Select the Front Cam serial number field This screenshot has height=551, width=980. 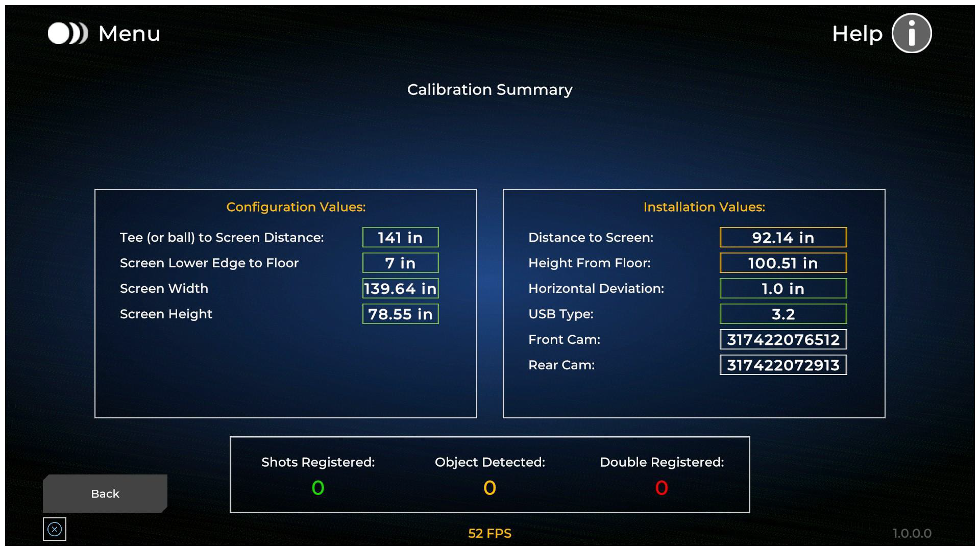pyautogui.click(x=783, y=339)
